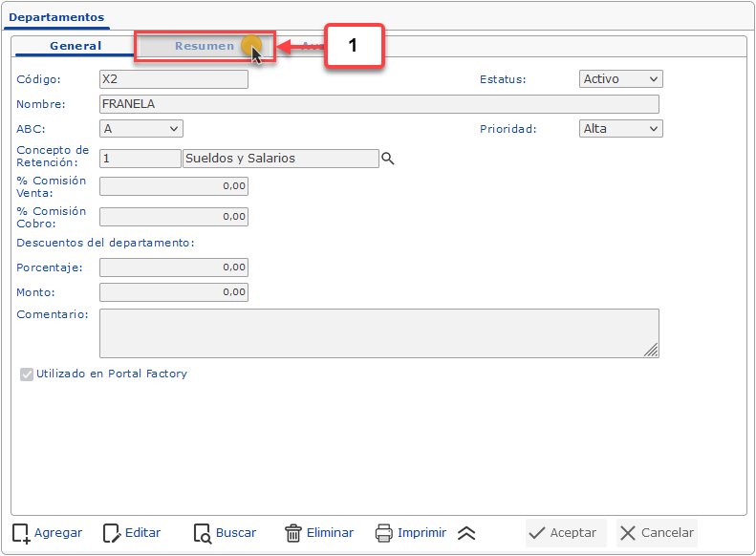This screenshot has height=556, width=756.
Task: Collapse toolbar with double chevron up icon
Action: [x=466, y=533]
